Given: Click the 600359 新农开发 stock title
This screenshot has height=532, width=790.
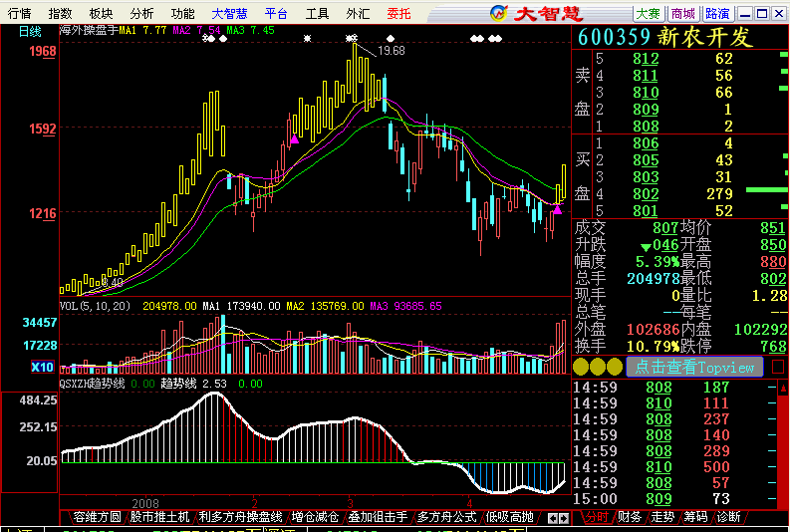Looking at the screenshot, I should pyautogui.click(x=665, y=37).
